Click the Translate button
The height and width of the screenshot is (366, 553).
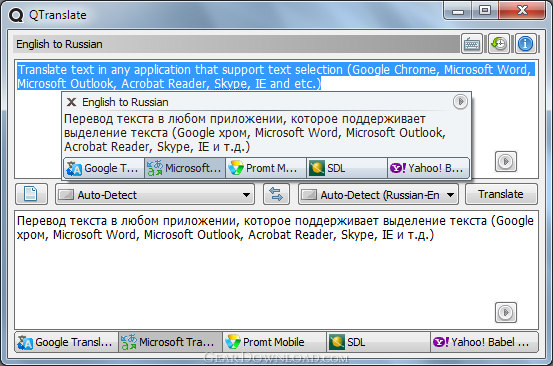point(501,194)
